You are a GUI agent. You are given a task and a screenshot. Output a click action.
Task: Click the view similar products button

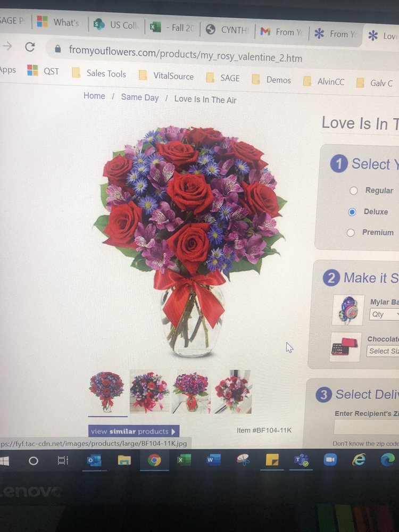(x=133, y=431)
